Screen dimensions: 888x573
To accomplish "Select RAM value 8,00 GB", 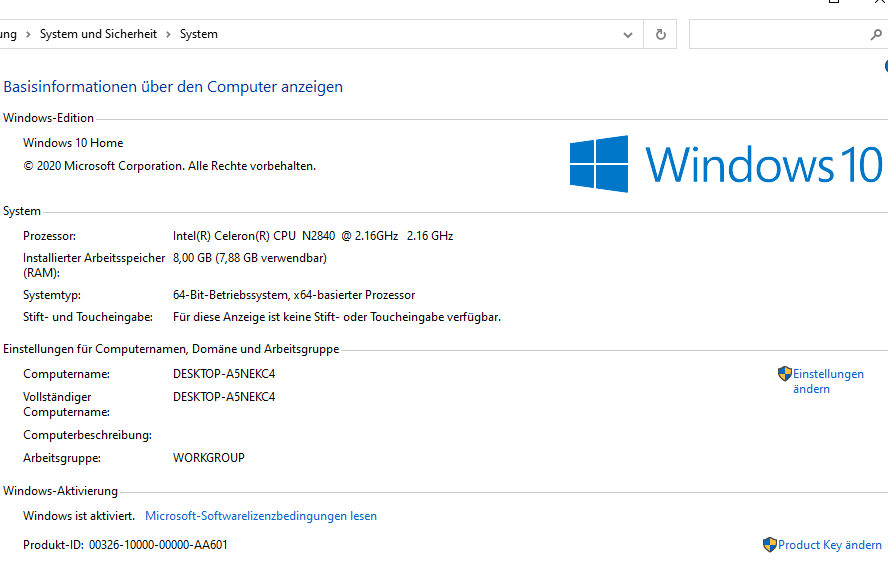I will pos(250,258).
